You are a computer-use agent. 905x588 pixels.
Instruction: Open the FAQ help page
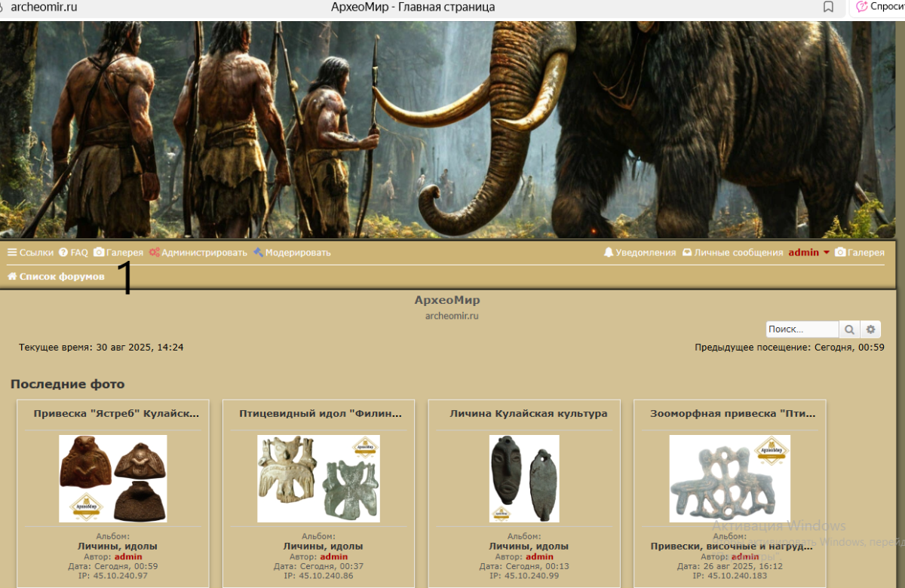(73, 253)
